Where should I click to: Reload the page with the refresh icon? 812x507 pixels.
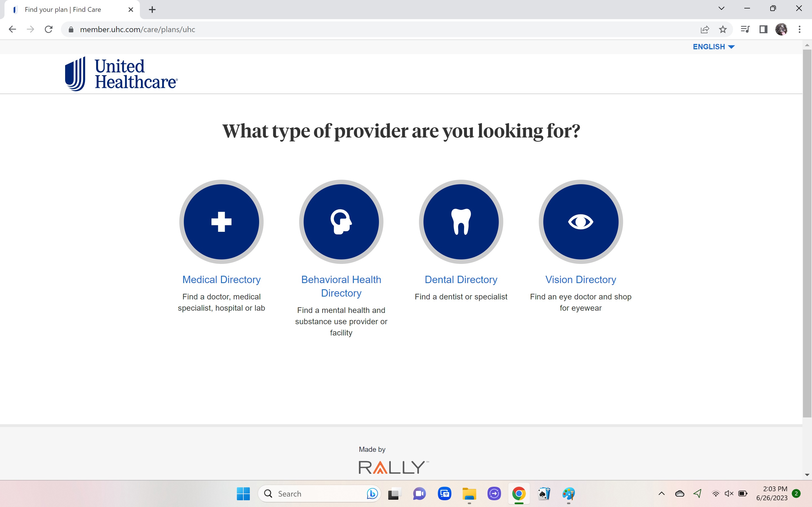point(49,30)
